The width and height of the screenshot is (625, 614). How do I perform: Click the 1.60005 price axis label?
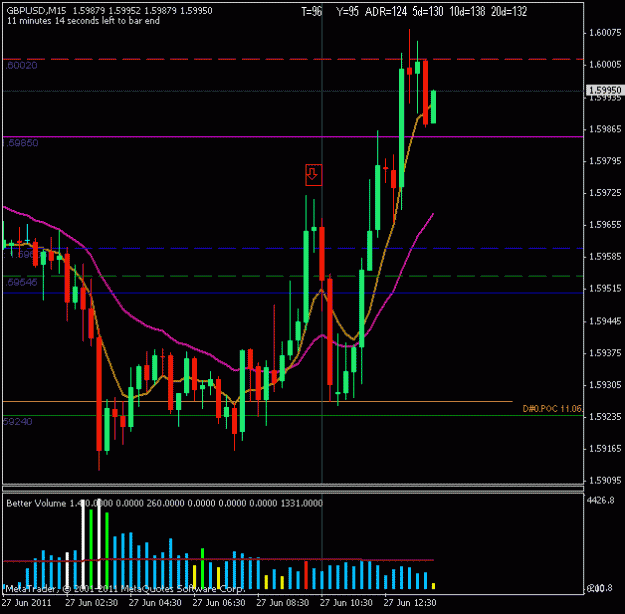[x=605, y=65]
